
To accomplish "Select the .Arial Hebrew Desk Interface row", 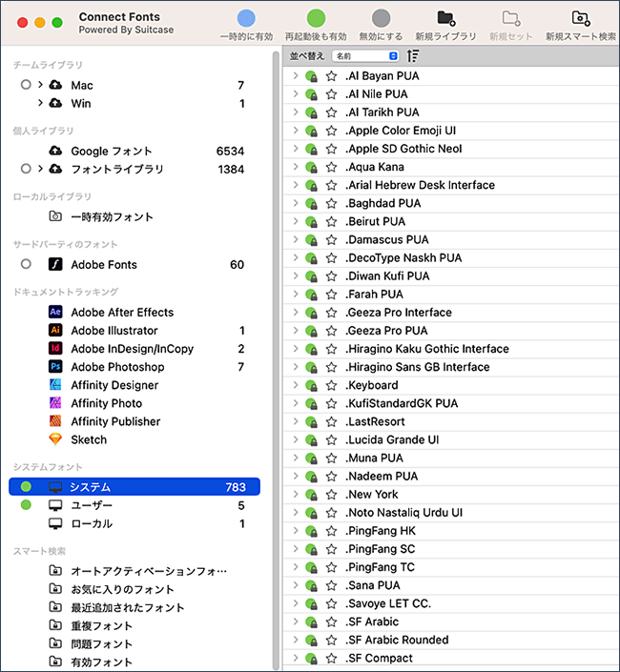I will 451,185.
